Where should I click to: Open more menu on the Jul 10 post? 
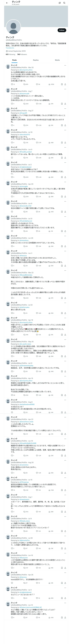[x=65, y=130]
